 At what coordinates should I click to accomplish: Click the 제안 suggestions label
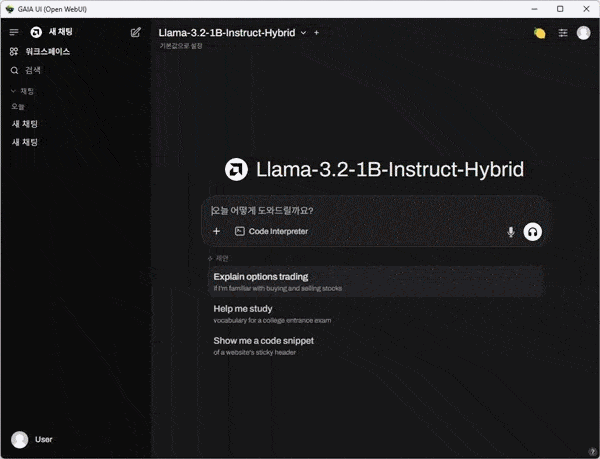222,259
